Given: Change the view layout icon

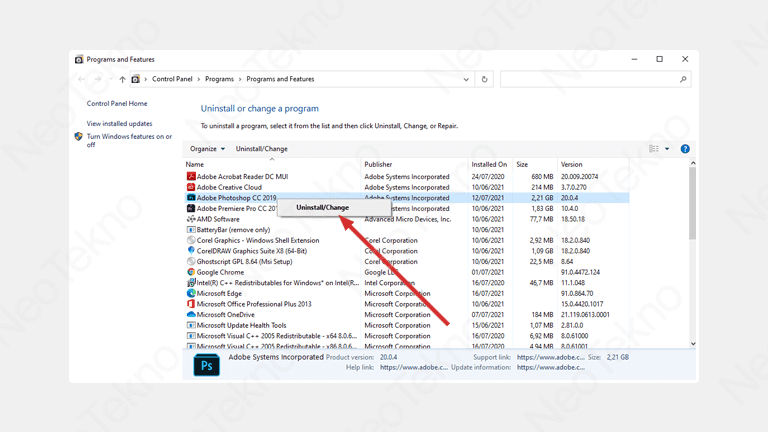Looking at the screenshot, I should click(654, 149).
